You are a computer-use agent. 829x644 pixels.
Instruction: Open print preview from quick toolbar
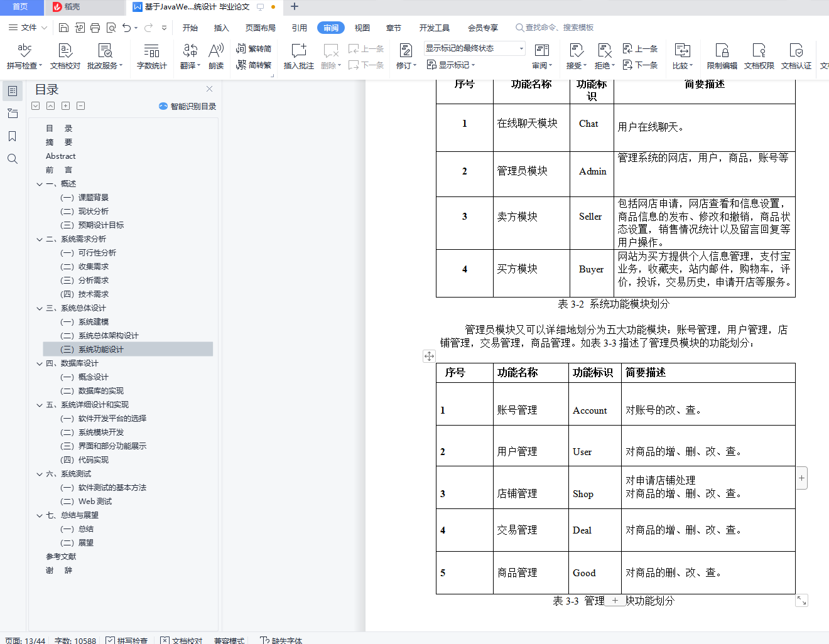(x=111, y=28)
